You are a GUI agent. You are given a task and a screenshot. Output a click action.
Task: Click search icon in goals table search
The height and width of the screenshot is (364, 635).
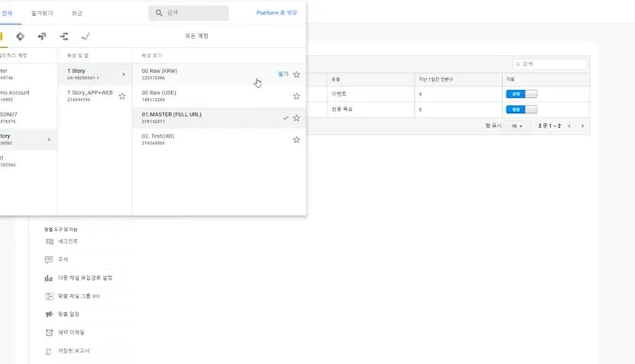point(517,64)
